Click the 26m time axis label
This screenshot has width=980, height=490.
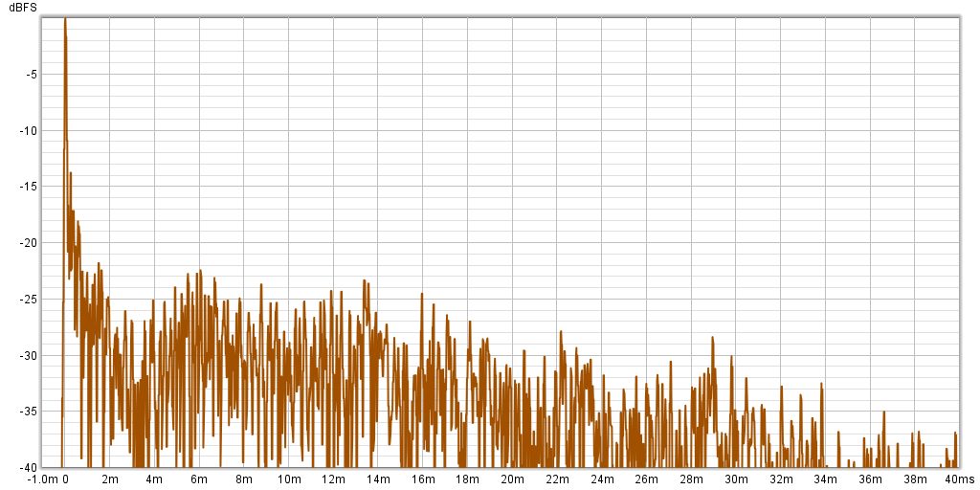[x=646, y=480]
